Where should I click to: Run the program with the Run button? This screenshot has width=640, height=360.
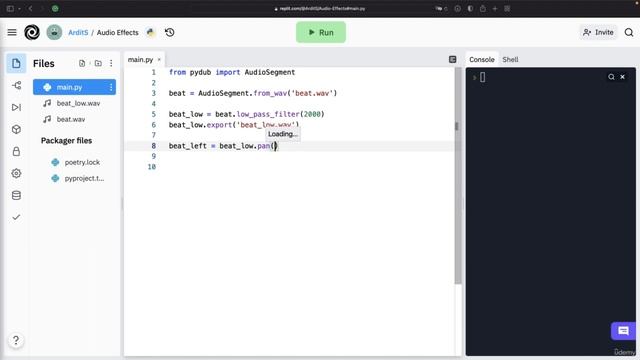(x=321, y=32)
